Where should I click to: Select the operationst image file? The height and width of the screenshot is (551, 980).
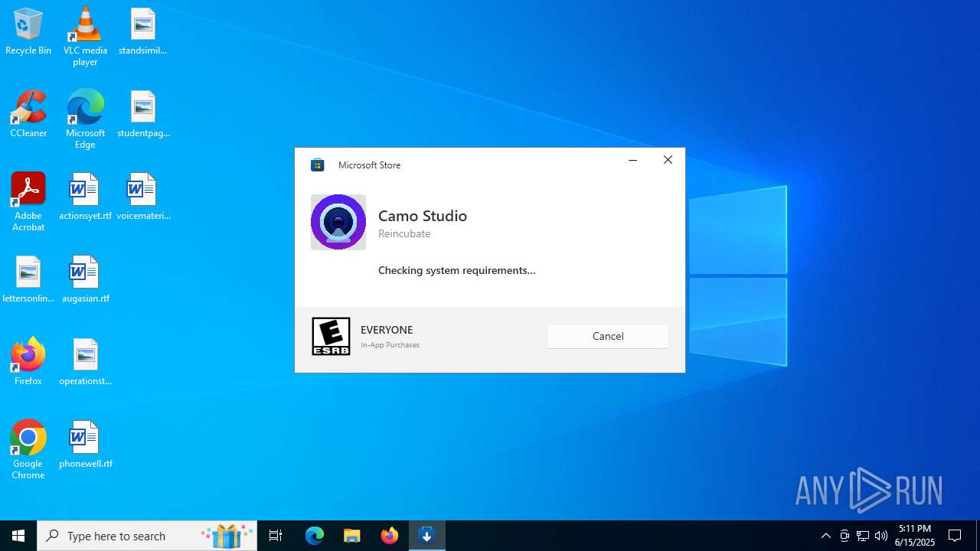tap(85, 362)
